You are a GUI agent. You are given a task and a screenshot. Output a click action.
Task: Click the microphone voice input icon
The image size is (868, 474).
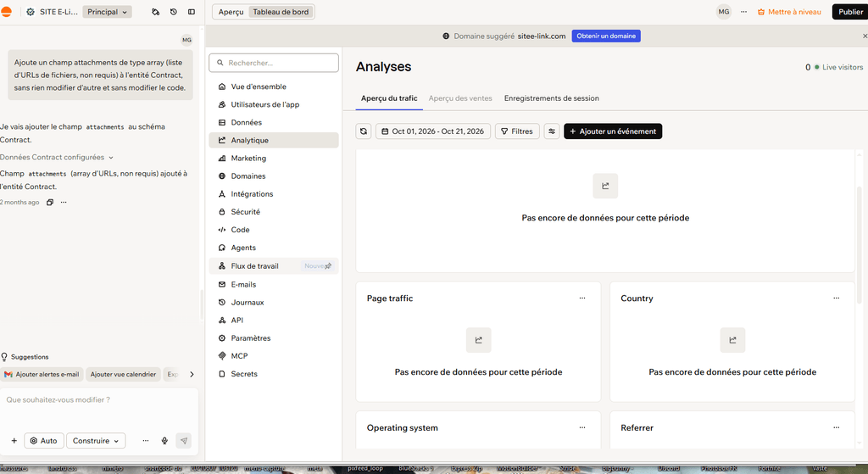[164, 441]
